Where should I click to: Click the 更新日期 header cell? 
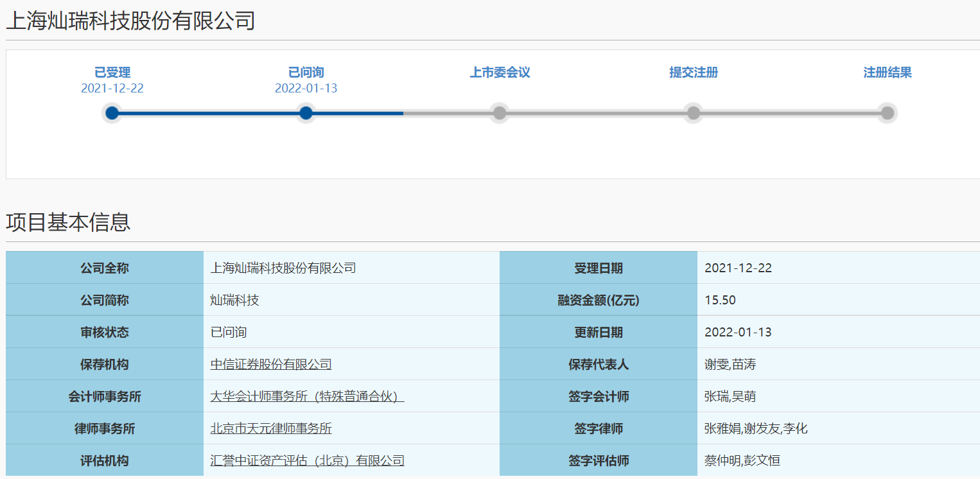599,332
